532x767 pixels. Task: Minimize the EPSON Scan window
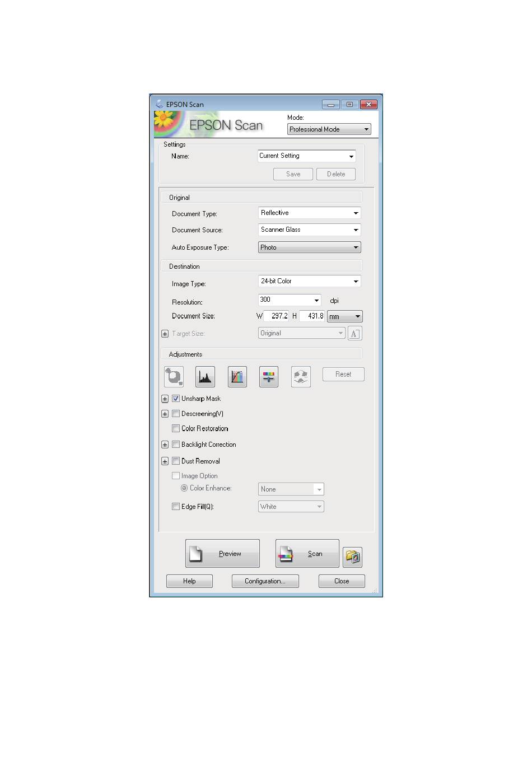(330, 105)
